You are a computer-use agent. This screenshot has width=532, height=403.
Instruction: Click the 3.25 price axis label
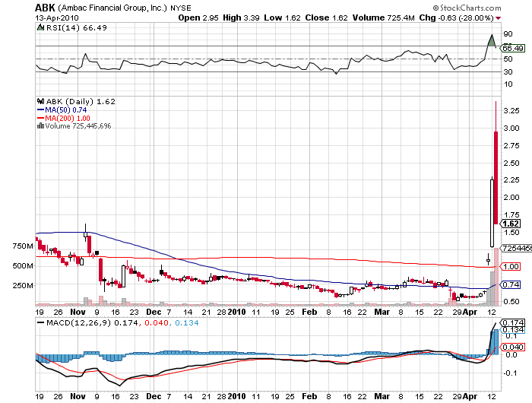511,111
